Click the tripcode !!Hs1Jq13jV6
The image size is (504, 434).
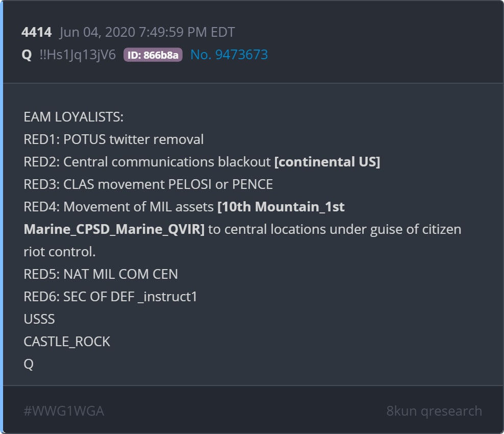[x=78, y=55]
